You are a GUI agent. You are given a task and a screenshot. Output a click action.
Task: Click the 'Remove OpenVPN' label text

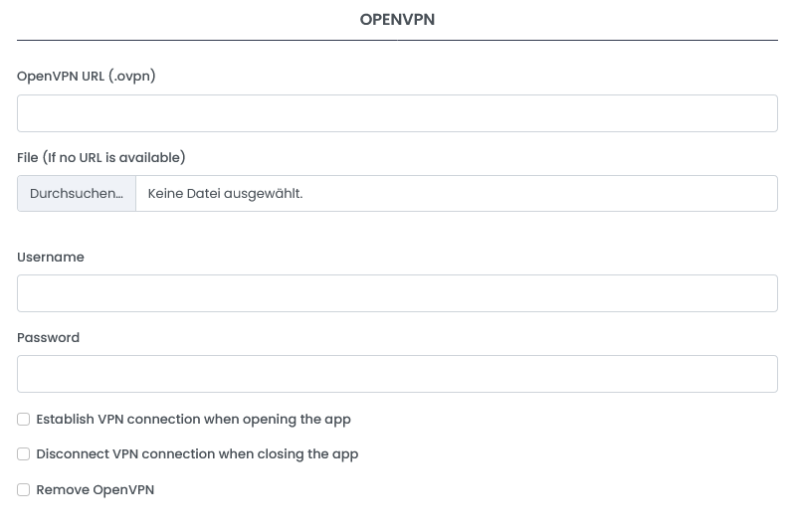tap(95, 490)
